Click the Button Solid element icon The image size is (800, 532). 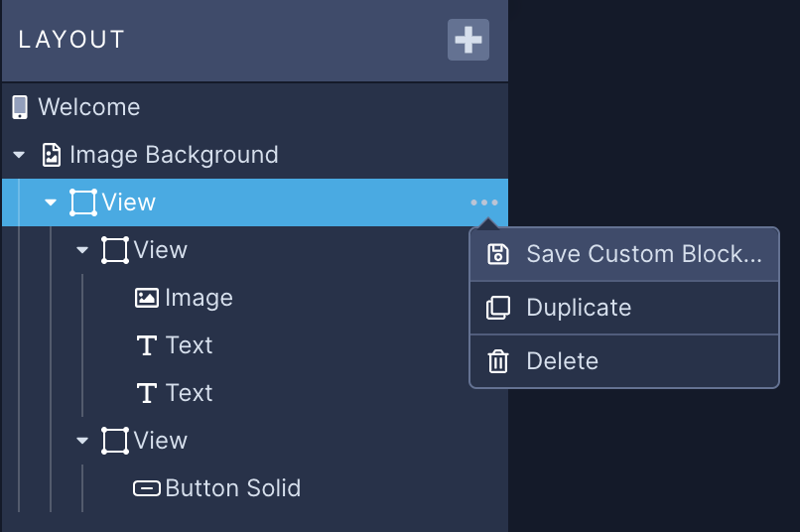(147, 488)
